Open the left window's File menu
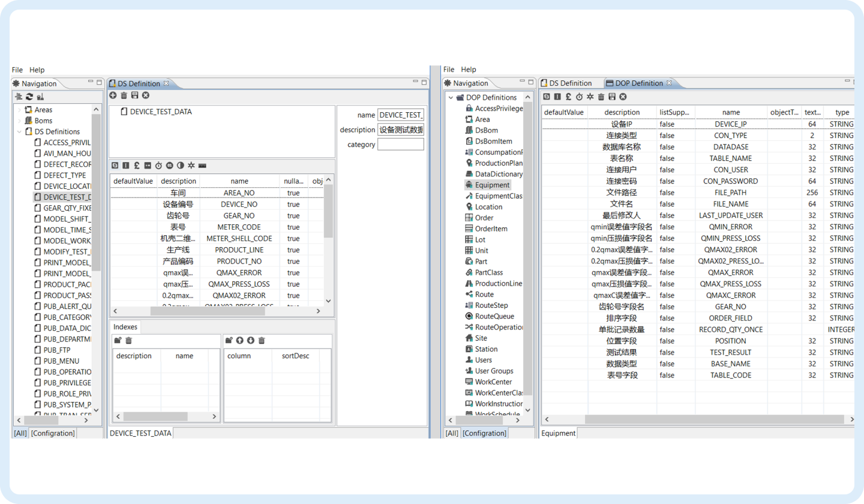Viewport: 864px width, 504px height. (x=17, y=70)
